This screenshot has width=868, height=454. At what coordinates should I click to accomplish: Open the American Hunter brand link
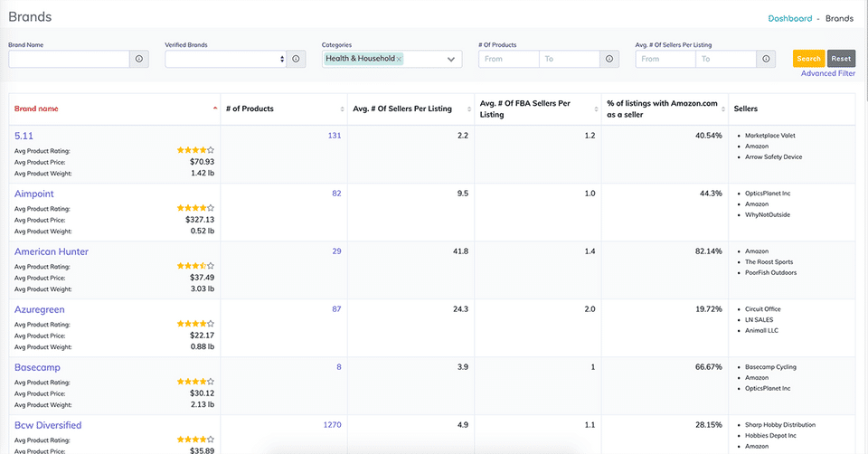coord(52,251)
